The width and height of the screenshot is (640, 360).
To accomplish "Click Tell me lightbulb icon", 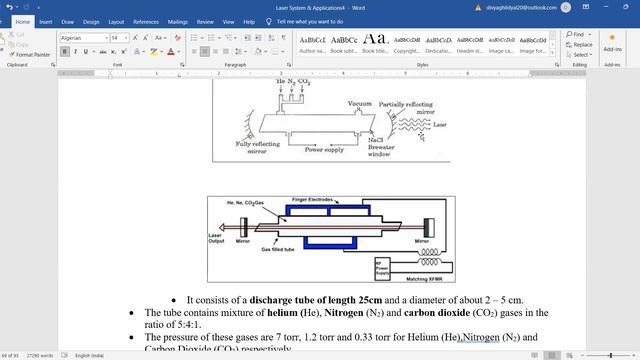I will 269,22.
